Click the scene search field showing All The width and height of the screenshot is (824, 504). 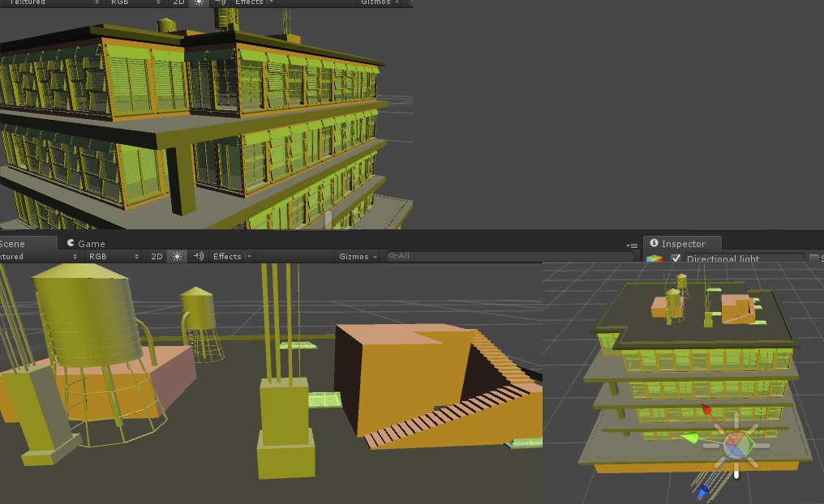pyautogui.click(x=510, y=256)
